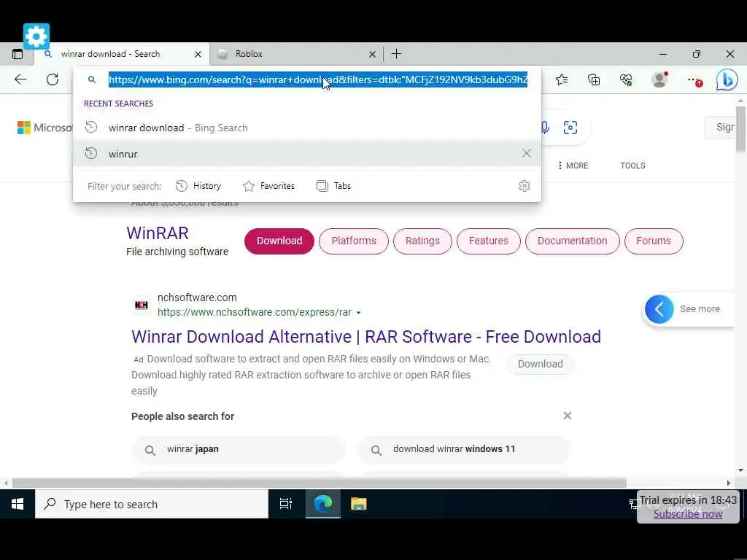Open File Explorer from taskbar
The image size is (747, 560).
pyautogui.click(x=358, y=504)
